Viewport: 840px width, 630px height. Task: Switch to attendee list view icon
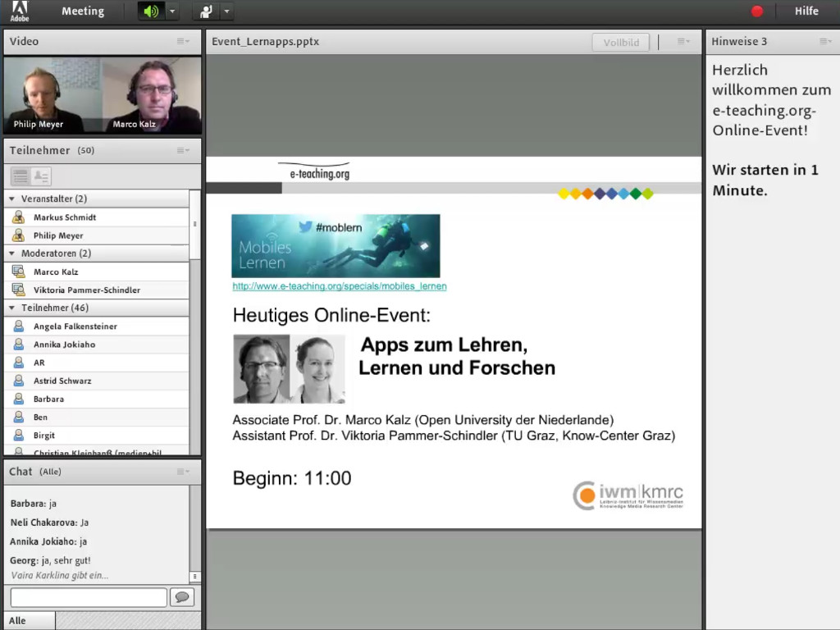pyautogui.click(x=21, y=176)
